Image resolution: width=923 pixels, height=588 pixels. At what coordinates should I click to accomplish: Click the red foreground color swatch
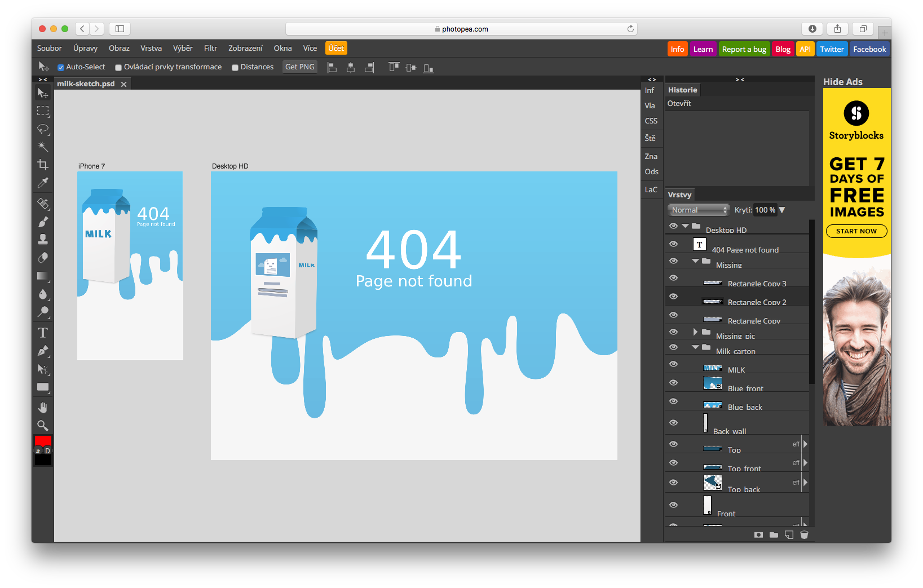pyautogui.click(x=43, y=441)
